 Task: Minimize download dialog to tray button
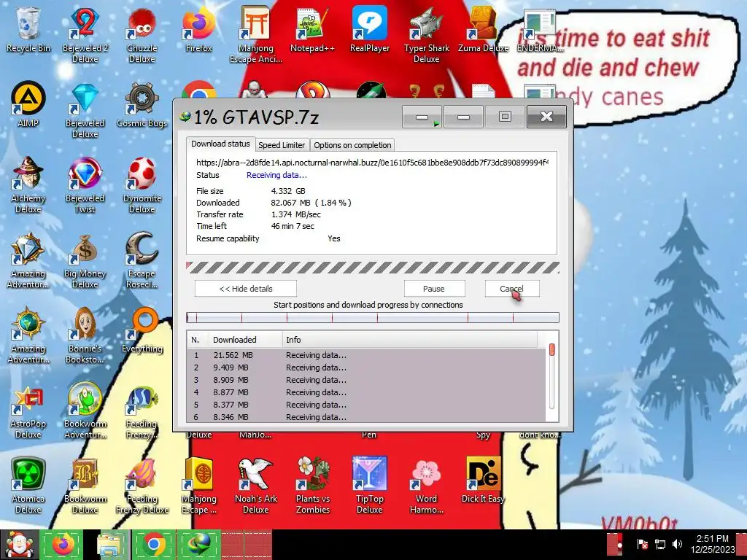click(422, 117)
